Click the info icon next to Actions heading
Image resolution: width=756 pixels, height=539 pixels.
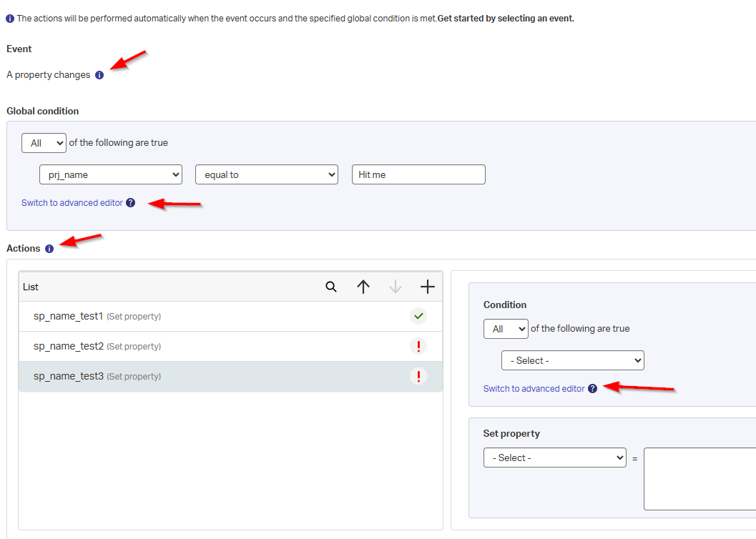click(x=49, y=249)
